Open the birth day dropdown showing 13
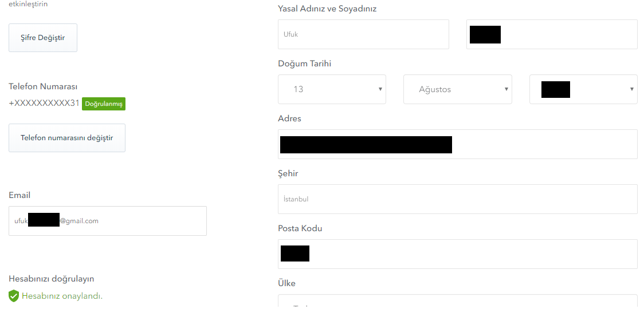This screenshot has height=309, width=644. [332, 89]
